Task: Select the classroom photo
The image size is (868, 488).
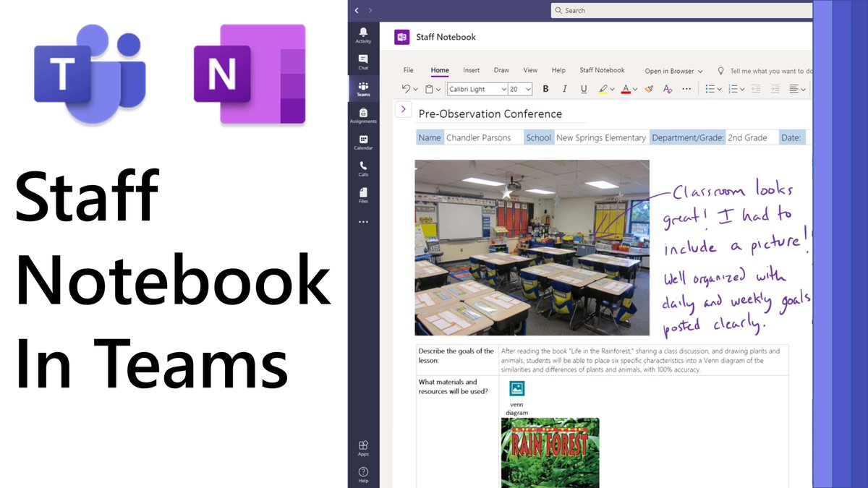Action: click(532, 247)
